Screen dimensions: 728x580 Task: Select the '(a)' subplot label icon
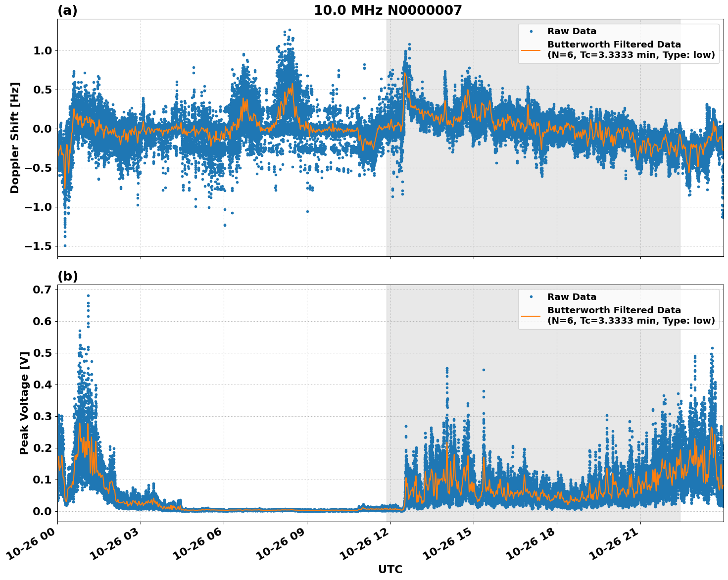(x=68, y=9)
